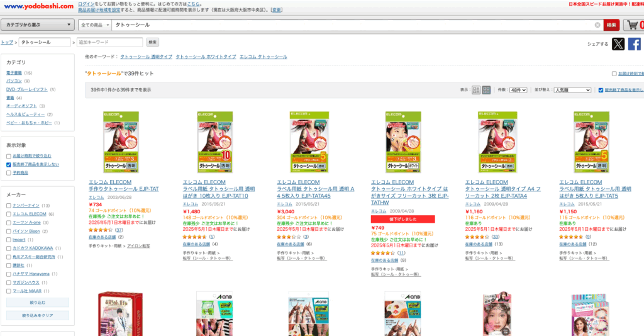Screen dimensions: 644x336
Task: Check the ナンバーナイン maker checkbox
Action: tap(9, 205)
